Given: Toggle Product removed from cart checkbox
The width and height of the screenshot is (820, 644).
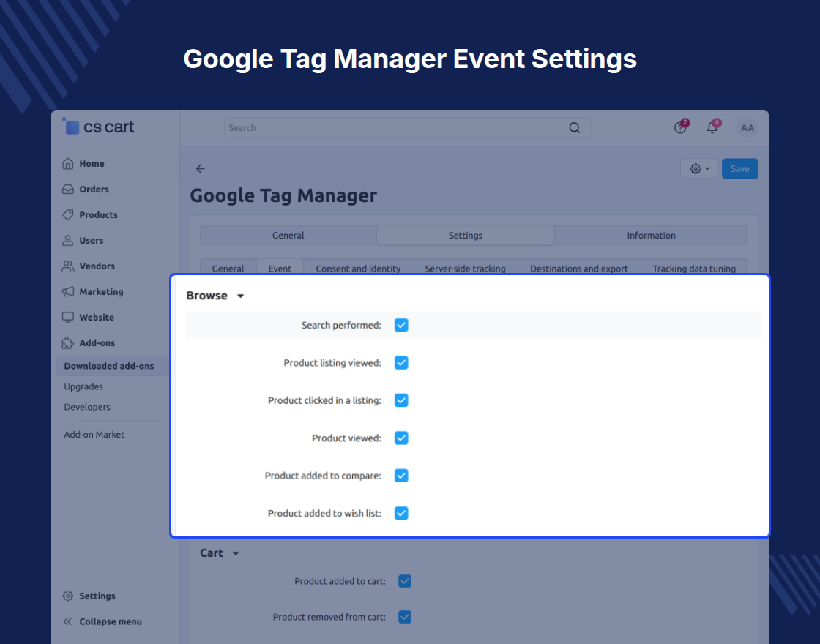Looking at the screenshot, I should click(x=405, y=617).
